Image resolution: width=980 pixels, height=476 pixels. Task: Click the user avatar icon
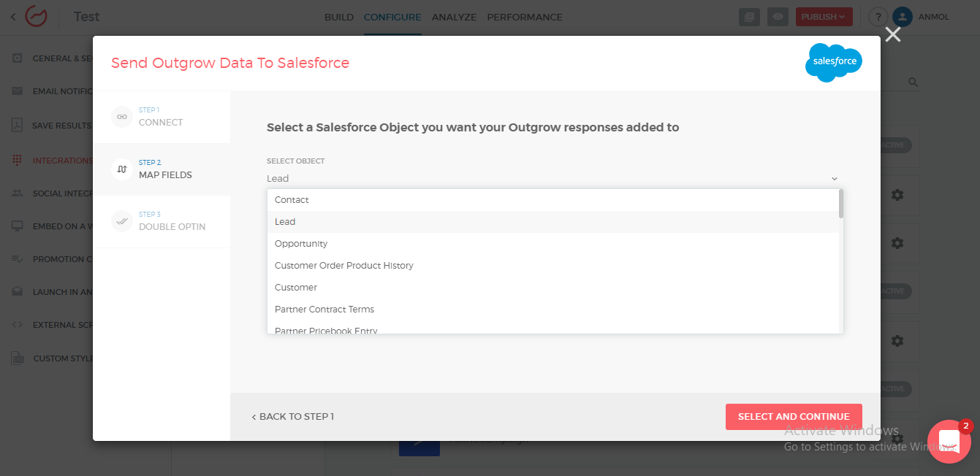pos(903,17)
